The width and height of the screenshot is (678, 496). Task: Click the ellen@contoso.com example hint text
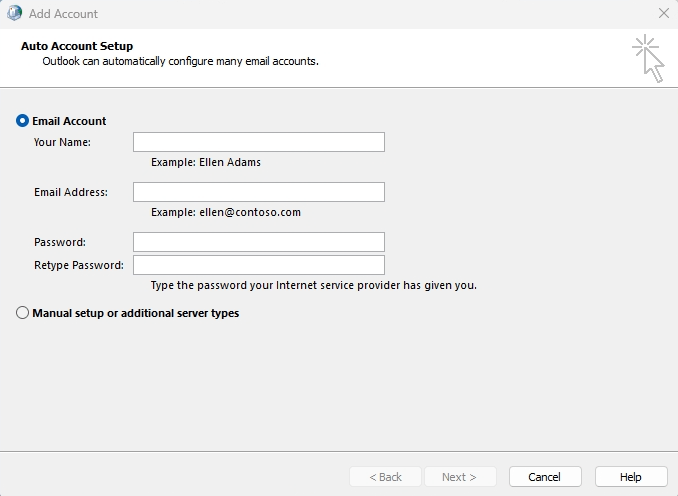226,212
